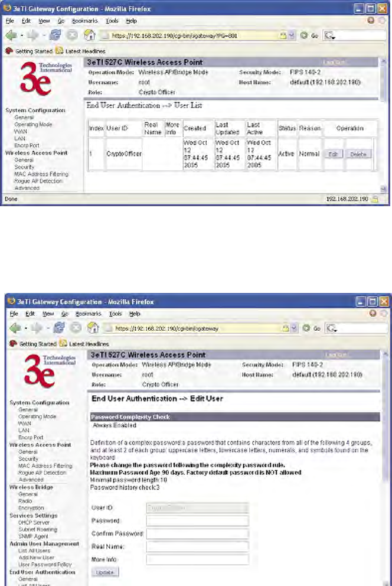Open Back history dropdown in Edit User window

coord(25,328)
